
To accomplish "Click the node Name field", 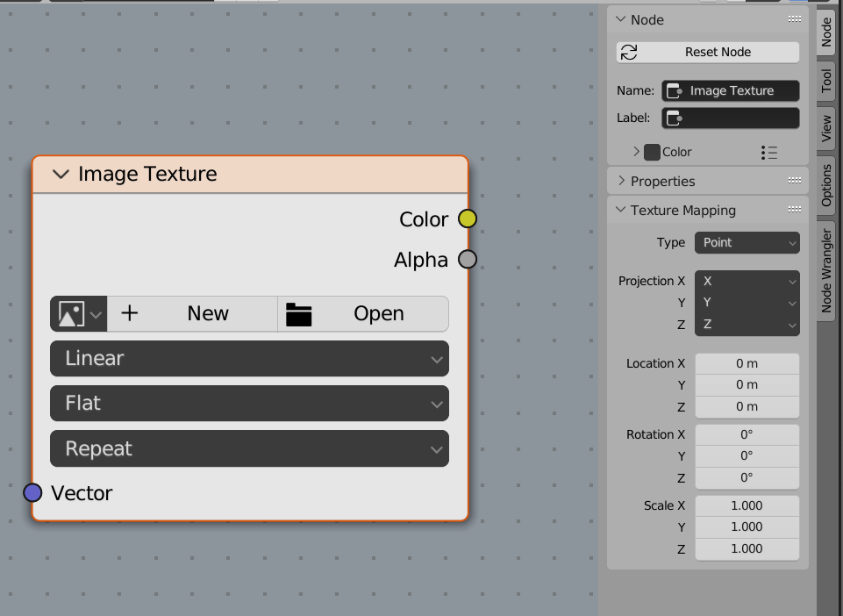I will (731, 90).
